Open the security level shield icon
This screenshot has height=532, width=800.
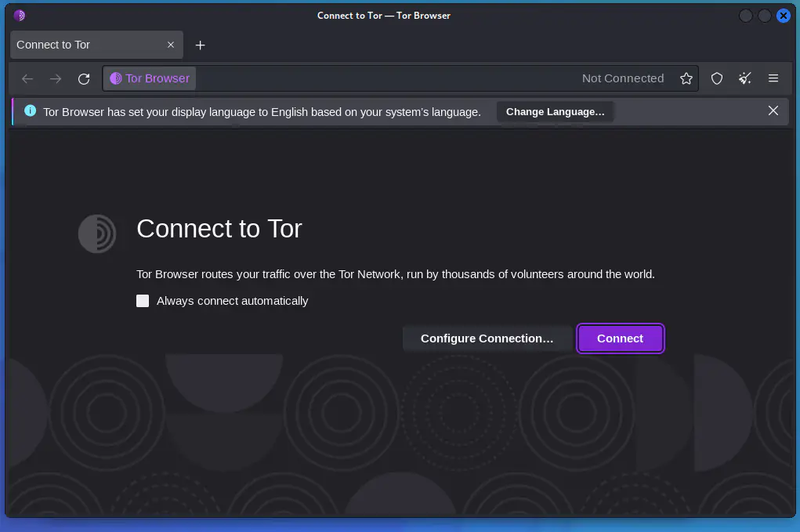[716, 78]
